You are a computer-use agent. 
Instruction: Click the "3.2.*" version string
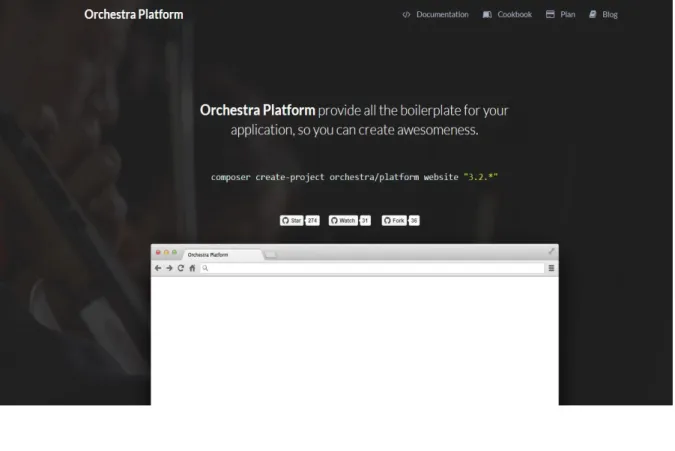pos(480,176)
